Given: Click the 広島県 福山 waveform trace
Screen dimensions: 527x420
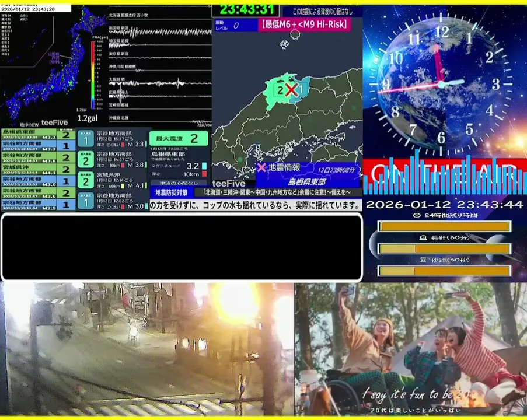Looking at the screenshot, I should tap(160, 96).
